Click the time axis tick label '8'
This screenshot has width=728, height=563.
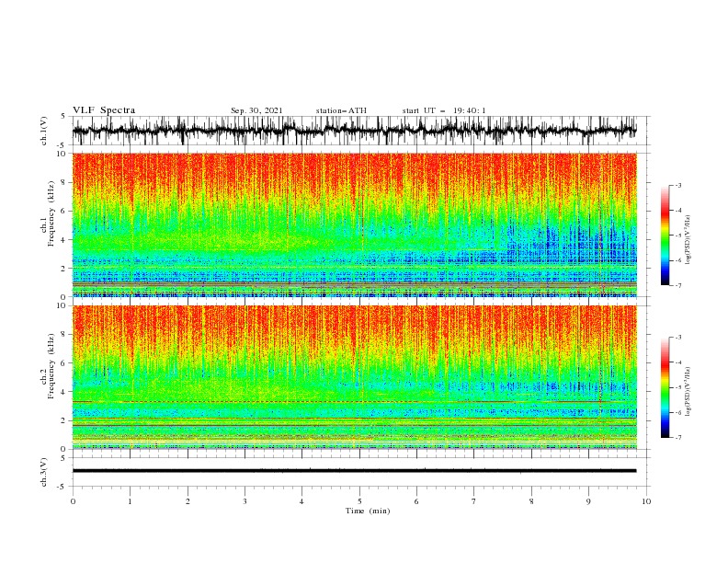pyautogui.click(x=531, y=501)
